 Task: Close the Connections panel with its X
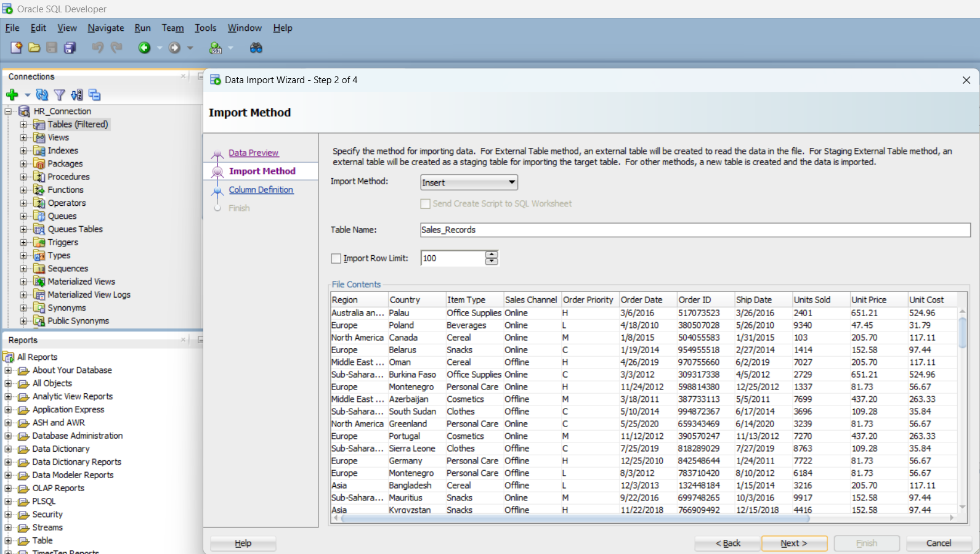coord(183,76)
